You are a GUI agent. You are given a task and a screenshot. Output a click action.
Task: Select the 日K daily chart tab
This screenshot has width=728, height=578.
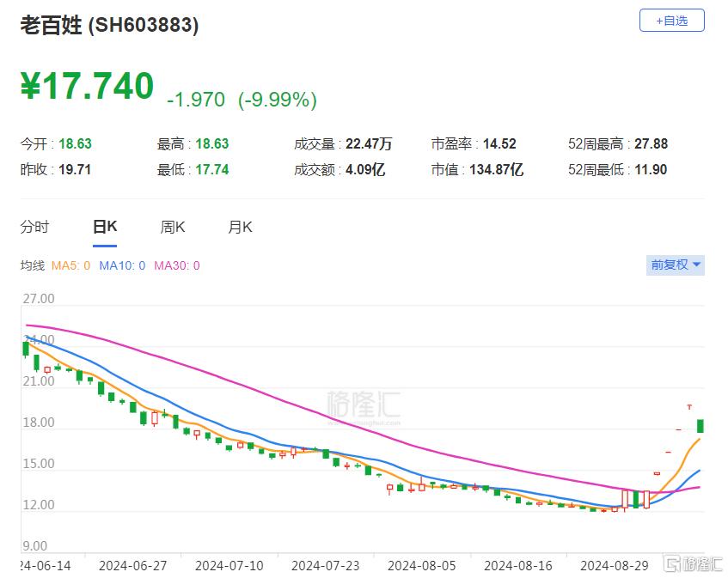(105, 227)
